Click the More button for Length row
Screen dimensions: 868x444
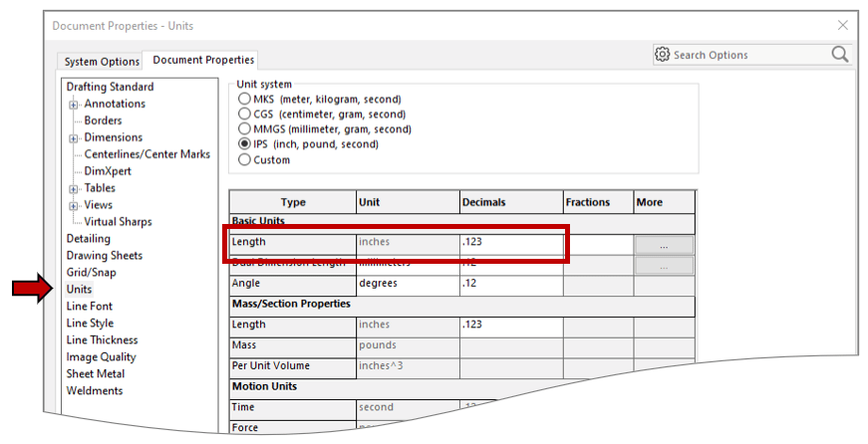click(663, 244)
